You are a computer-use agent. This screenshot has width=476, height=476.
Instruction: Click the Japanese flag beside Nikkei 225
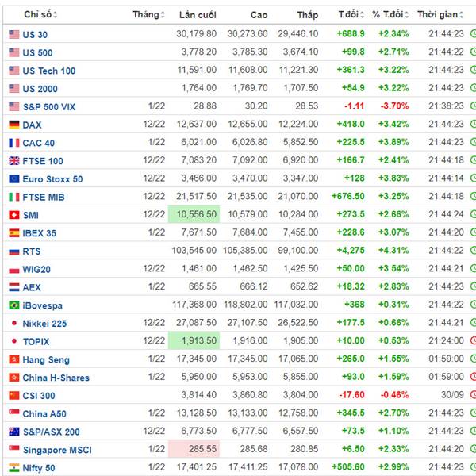[14, 323]
